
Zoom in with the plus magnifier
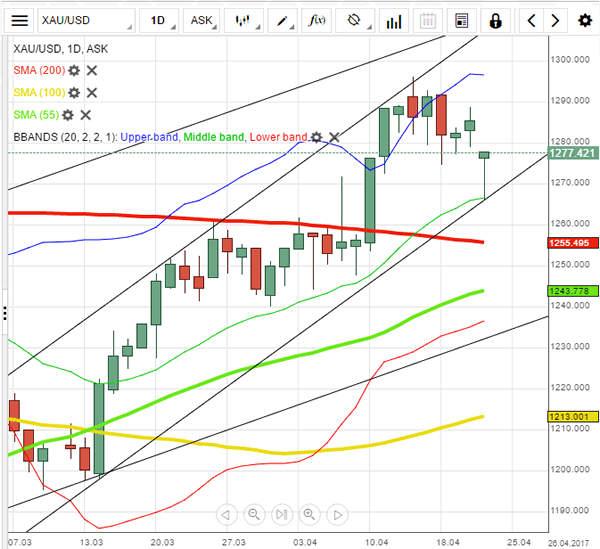(309, 515)
